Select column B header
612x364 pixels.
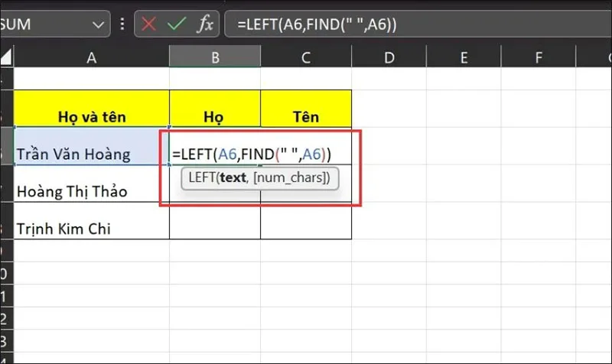[215, 57]
